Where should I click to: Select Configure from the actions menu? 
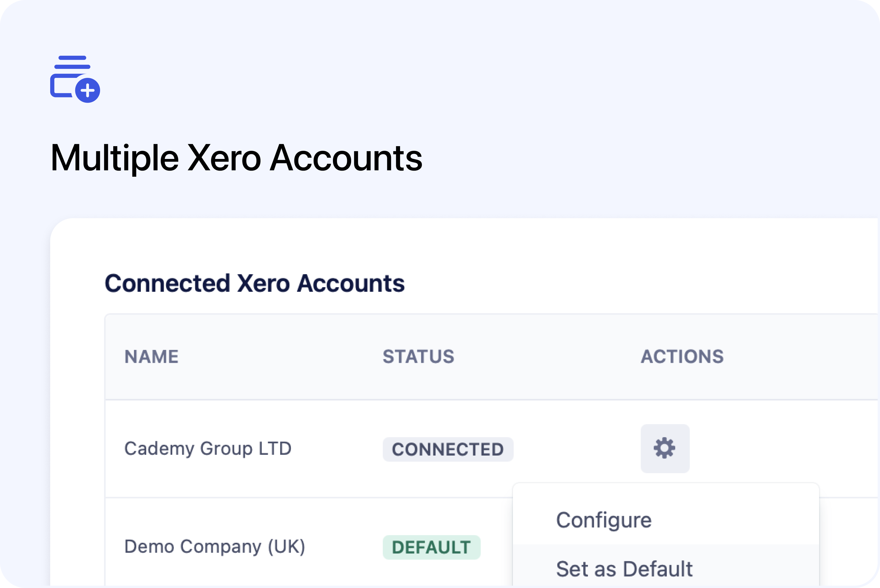604,520
